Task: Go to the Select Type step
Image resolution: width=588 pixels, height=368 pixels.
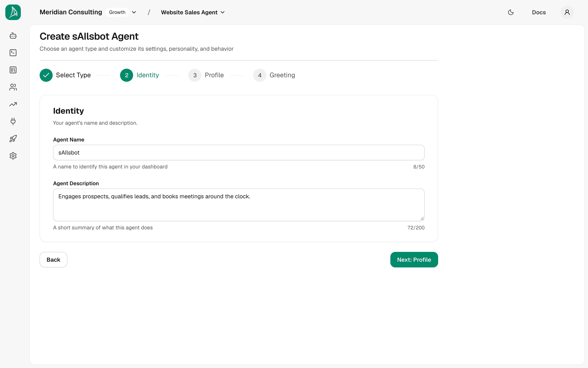Action: (x=65, y=75)
